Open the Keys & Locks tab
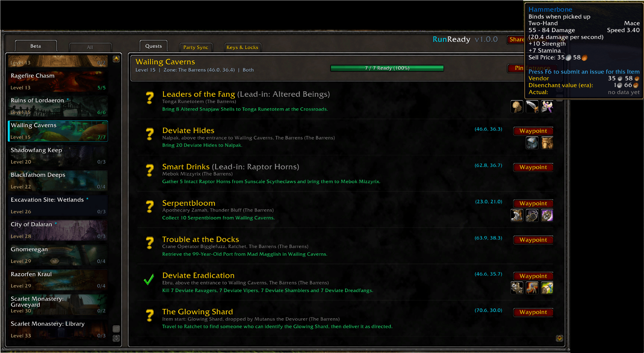 (242, 47)
